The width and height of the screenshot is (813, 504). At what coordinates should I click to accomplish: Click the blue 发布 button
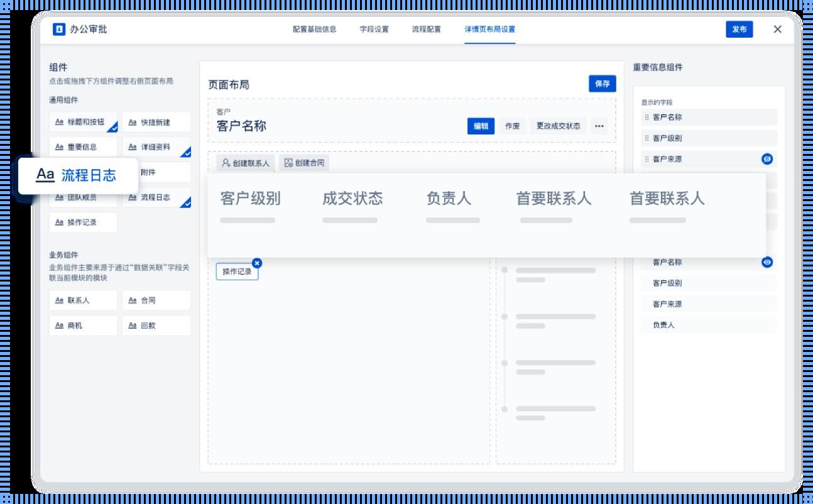[x=739, y=29]
